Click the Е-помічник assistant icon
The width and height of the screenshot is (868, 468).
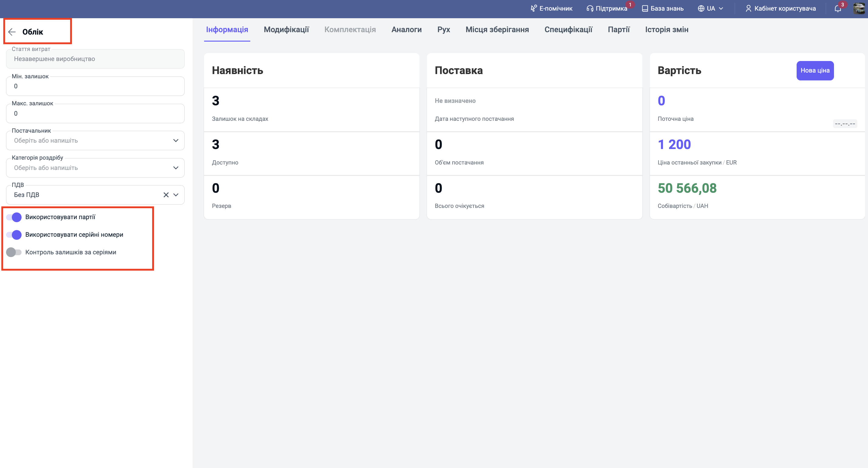(533, 8)
